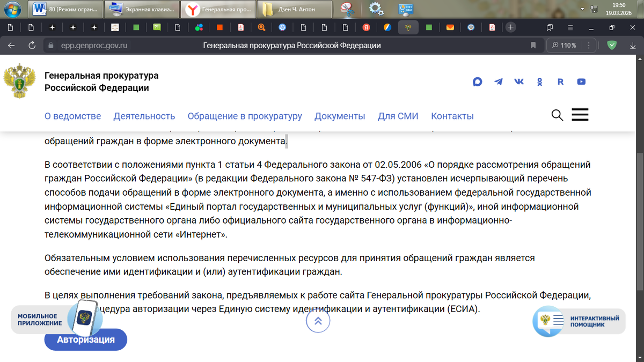
Task: Open the new tab plus button
Action: [x=511, y=27]
